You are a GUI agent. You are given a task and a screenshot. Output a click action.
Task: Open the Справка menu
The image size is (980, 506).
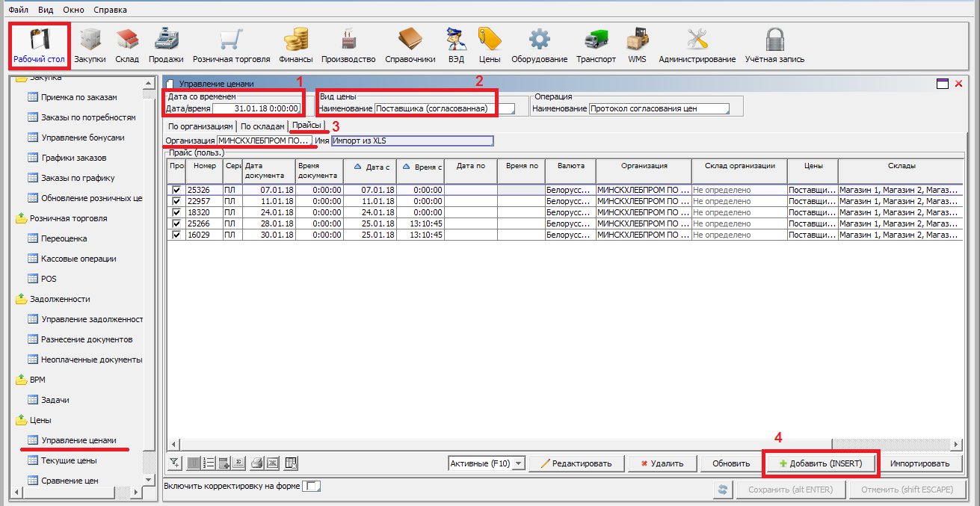tap(110, 10)
